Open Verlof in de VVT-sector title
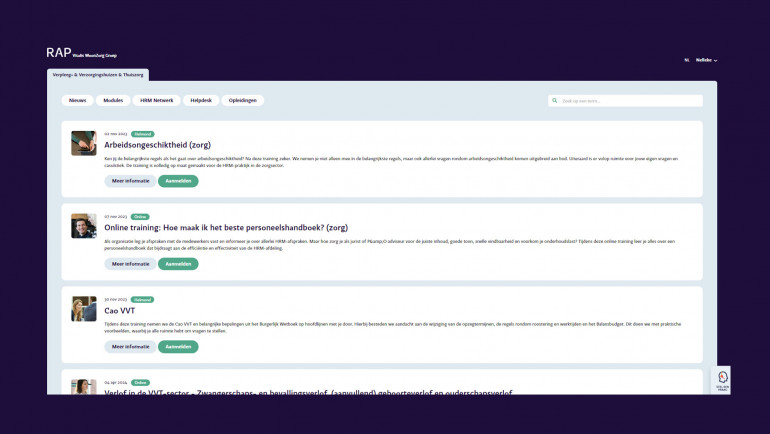The image size is (770, 434). point(308,392)
